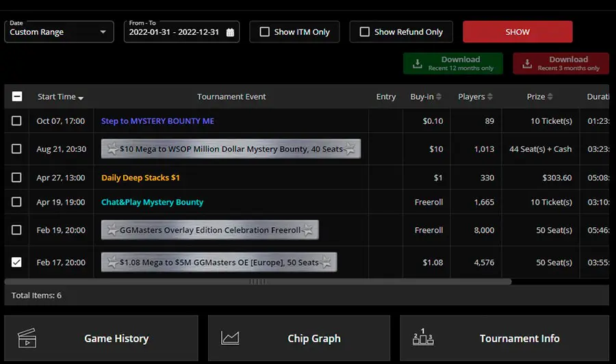
Task: Enable Show Refund Only checkbox
Action: click(x=365, y=31)
